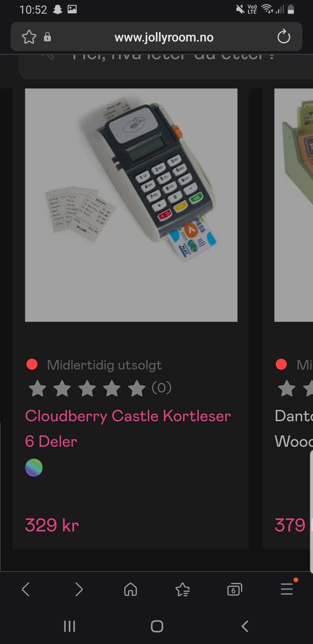313x644 pixels.
Task: Open the browser home page icon
Action: pos(130,589)
